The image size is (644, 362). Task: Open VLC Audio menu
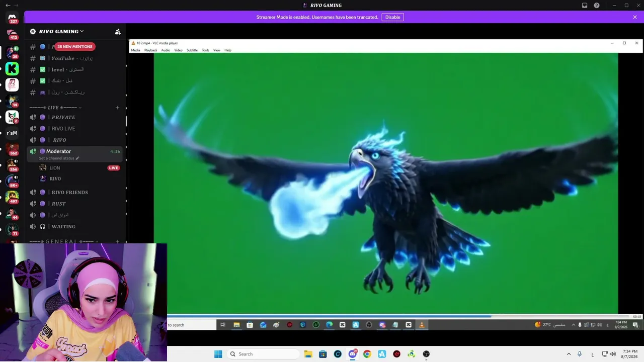166,50
